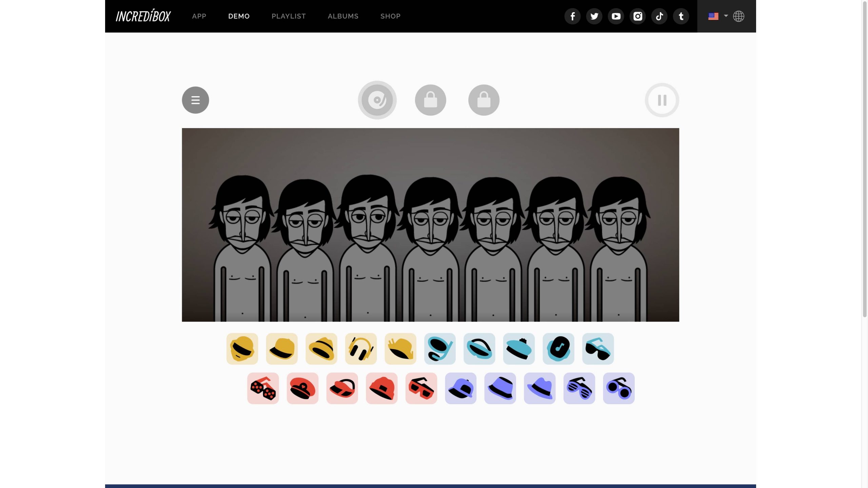Click the first locked bonus button

[430, 100]
